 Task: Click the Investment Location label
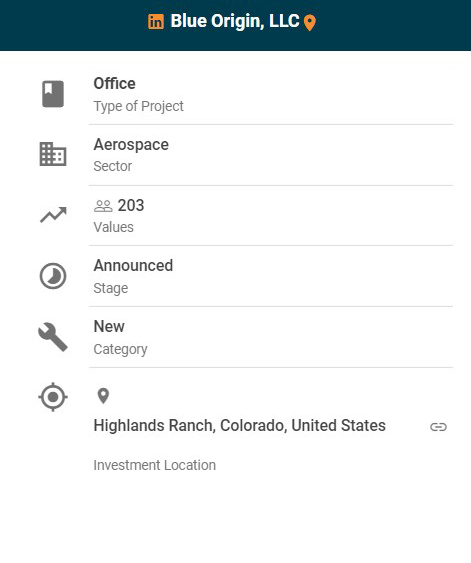point(155,465)
